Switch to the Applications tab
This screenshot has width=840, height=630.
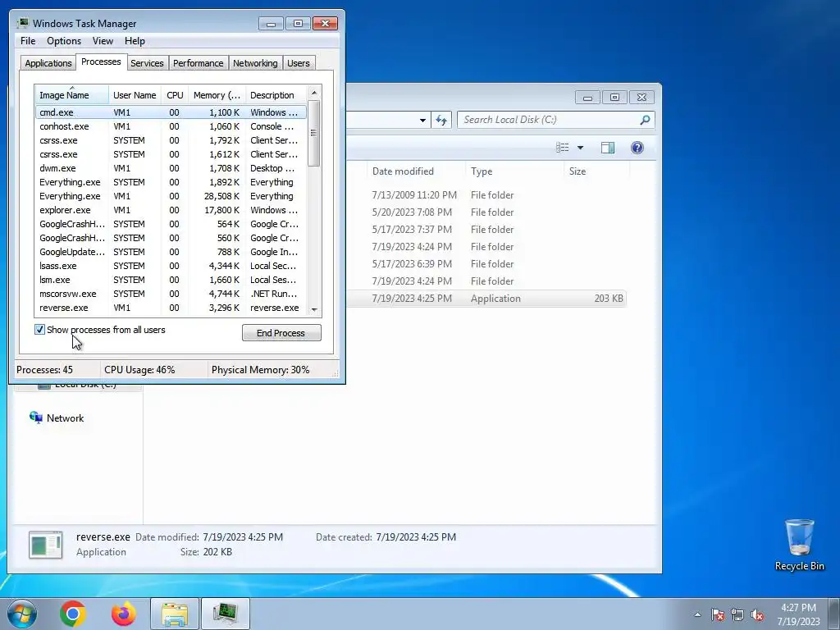tap(48, 63)
